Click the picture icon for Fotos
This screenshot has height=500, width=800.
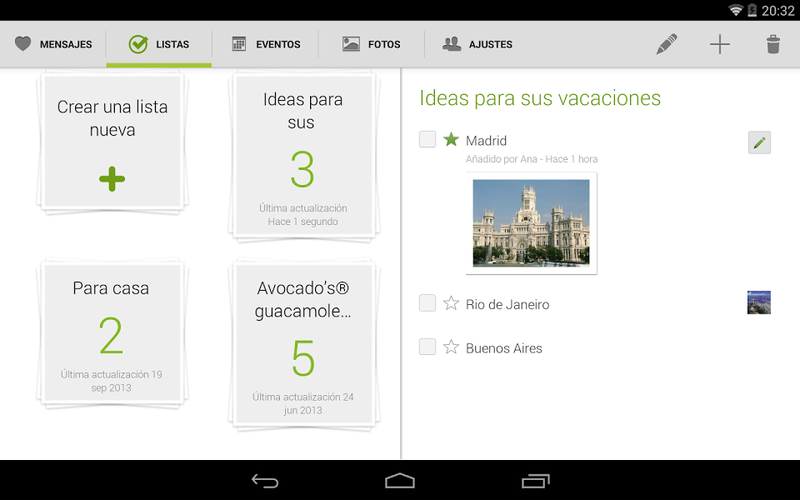[351, 44]
